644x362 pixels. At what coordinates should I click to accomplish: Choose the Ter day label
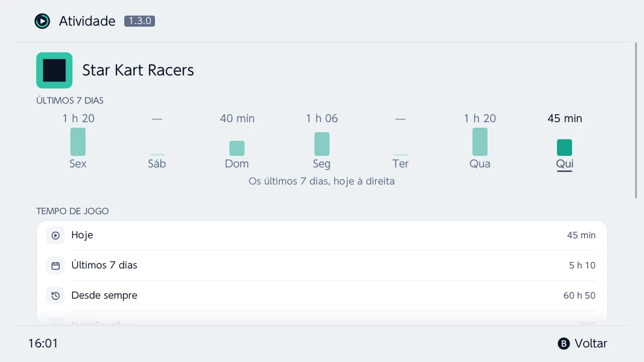pos(400,164)
